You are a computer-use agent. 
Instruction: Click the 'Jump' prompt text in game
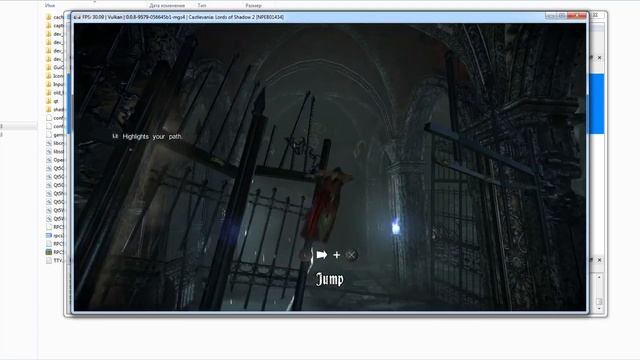tap(330, 279)
